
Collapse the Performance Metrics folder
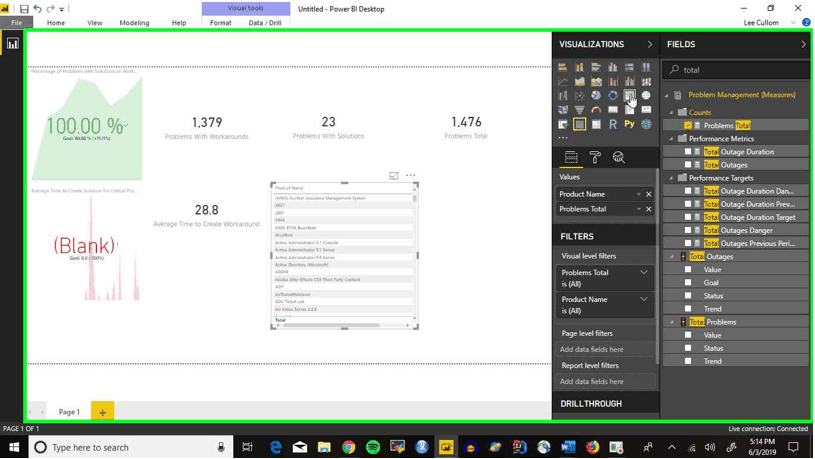pos(672,139)
